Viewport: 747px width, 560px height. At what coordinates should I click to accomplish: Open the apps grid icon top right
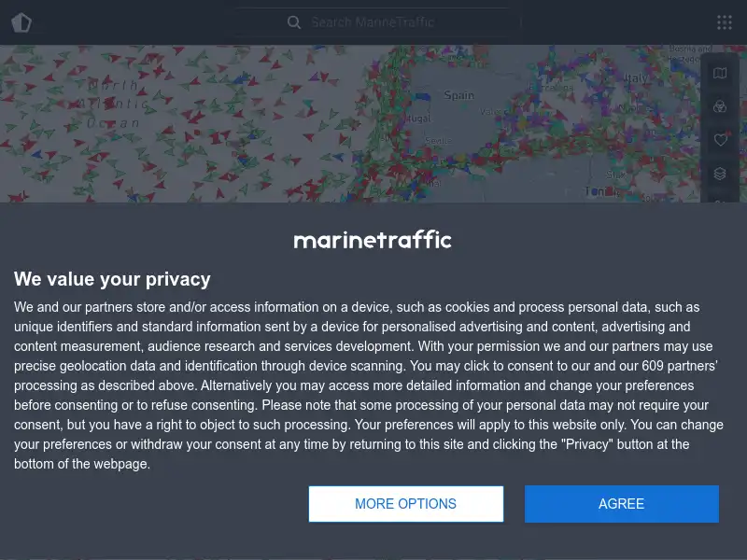coord(724,21)
